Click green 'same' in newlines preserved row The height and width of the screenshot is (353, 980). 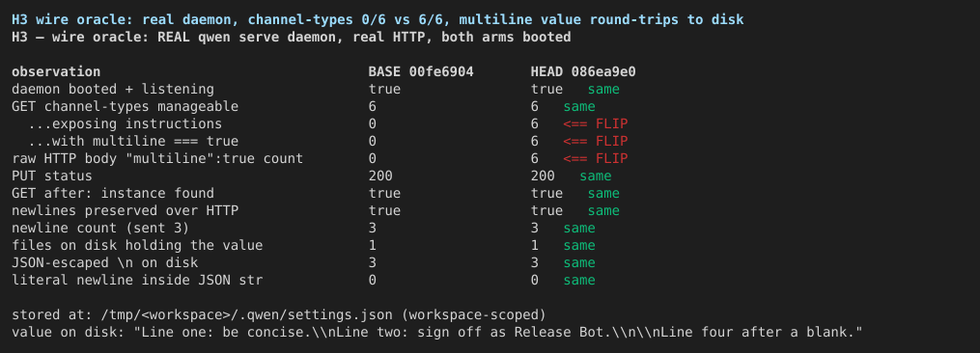[603, 210]
